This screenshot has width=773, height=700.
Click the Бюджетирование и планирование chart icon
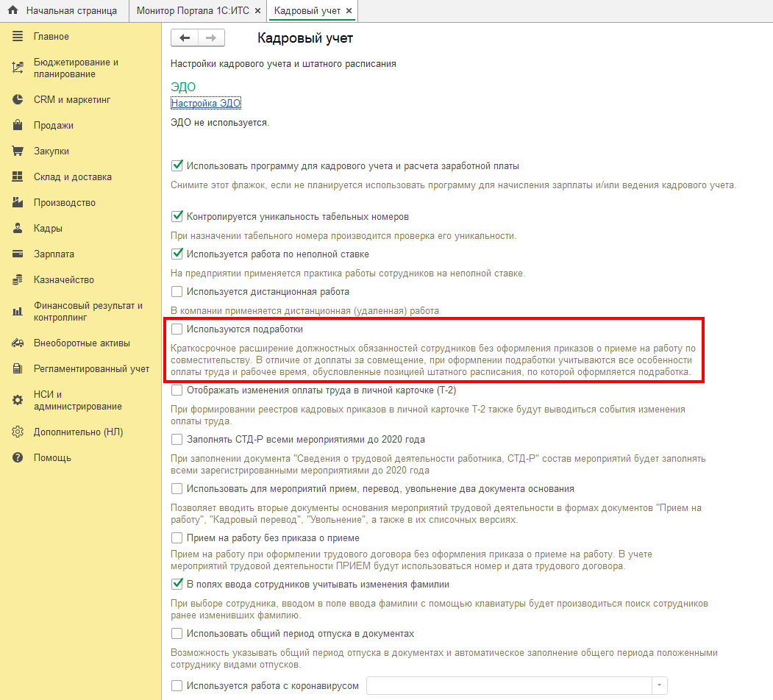coord(18,68)
